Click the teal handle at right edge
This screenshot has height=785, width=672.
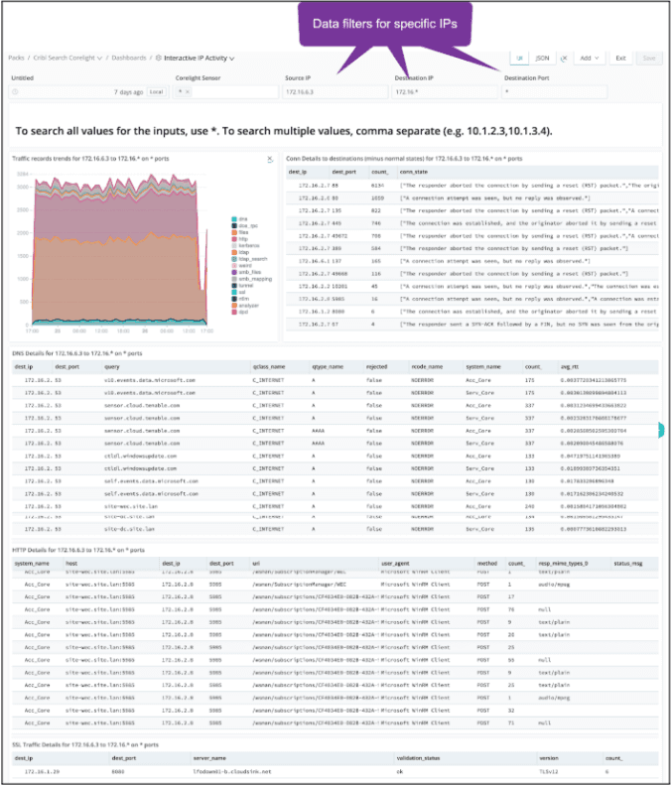tap(661, 430)
